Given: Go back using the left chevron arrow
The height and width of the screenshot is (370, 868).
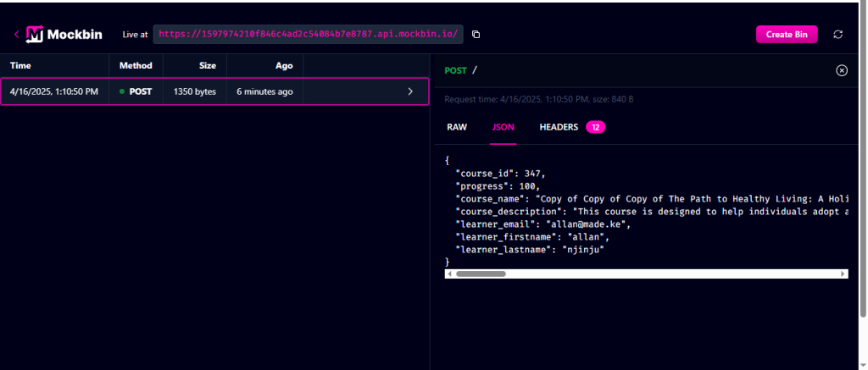Looking at the screenshot, I should (x=17, y=34).
